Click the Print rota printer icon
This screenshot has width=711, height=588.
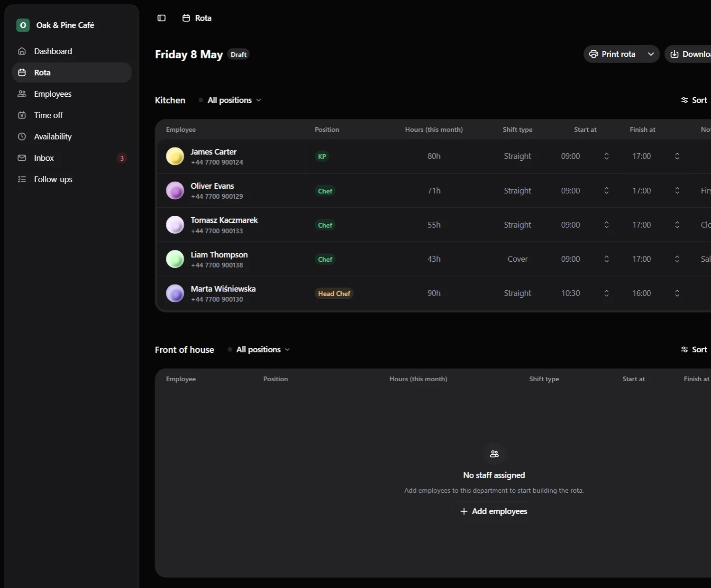593,54
